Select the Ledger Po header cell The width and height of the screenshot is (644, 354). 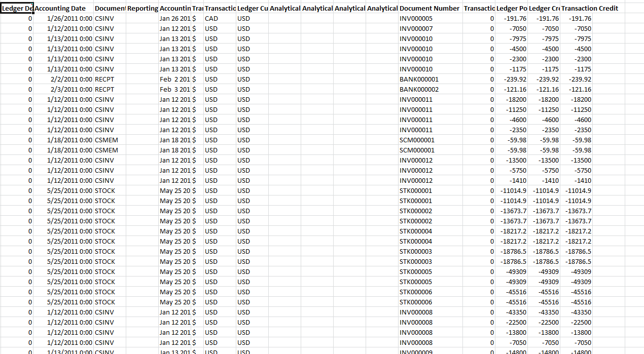511,9
